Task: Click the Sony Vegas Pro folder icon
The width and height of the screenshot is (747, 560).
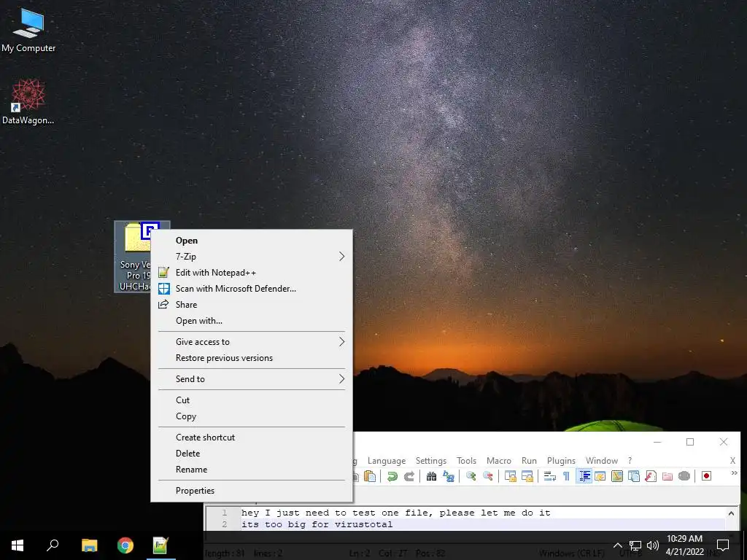Action: pyautogui.click(x=133, y=256)
